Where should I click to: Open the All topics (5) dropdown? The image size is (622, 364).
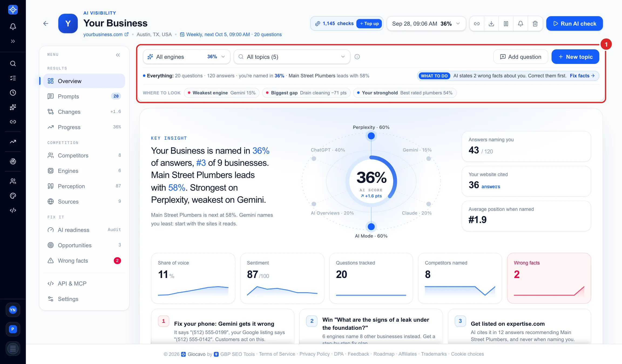tap(292, 57)
